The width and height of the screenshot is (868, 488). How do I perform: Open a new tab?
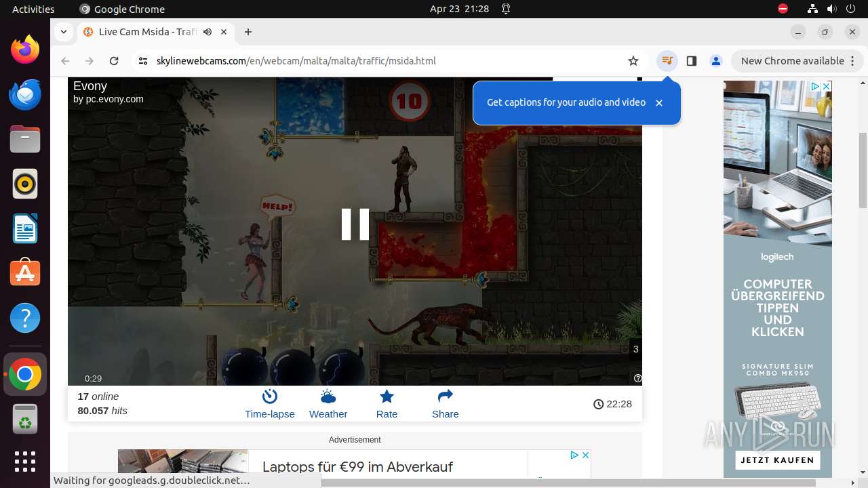[248, 32]
